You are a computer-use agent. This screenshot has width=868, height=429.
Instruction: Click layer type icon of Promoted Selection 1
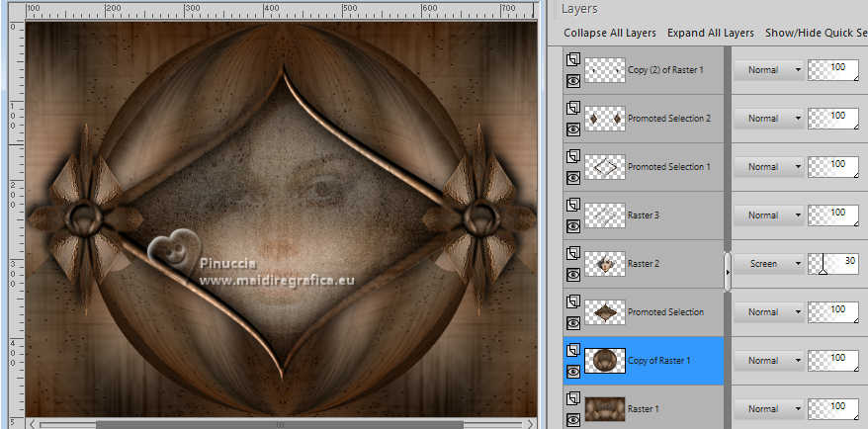tap(572, 157)
